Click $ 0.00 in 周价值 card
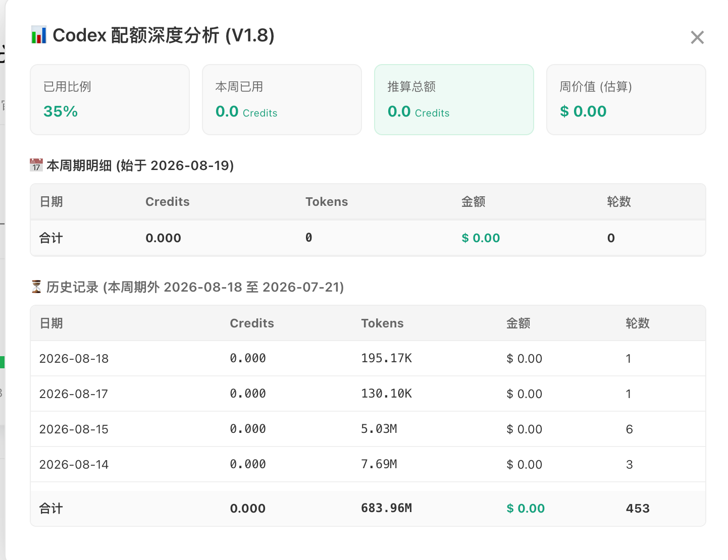The image size is (728, 560). tap(583, 111)
